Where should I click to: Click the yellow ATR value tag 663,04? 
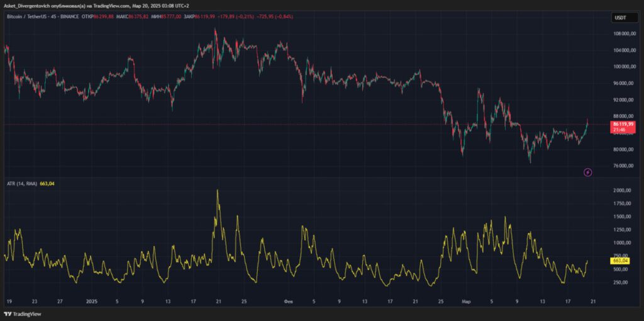619,261
